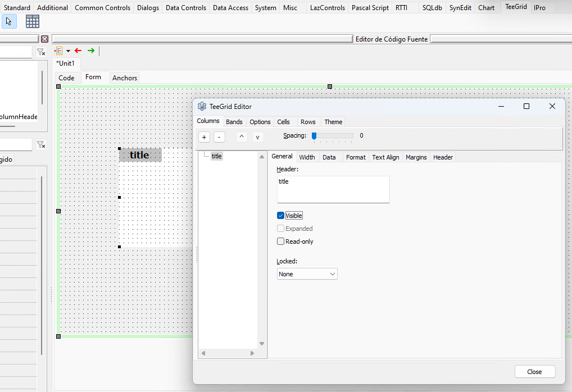This screenshot has height=392, width=572.
Task: Select the title column tree item
Action: [x=216, y=156]
